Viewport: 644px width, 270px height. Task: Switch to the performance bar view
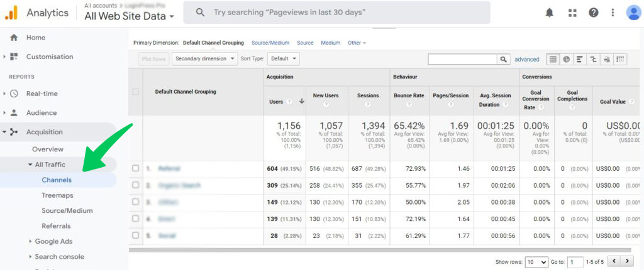(x=579, y=59)
